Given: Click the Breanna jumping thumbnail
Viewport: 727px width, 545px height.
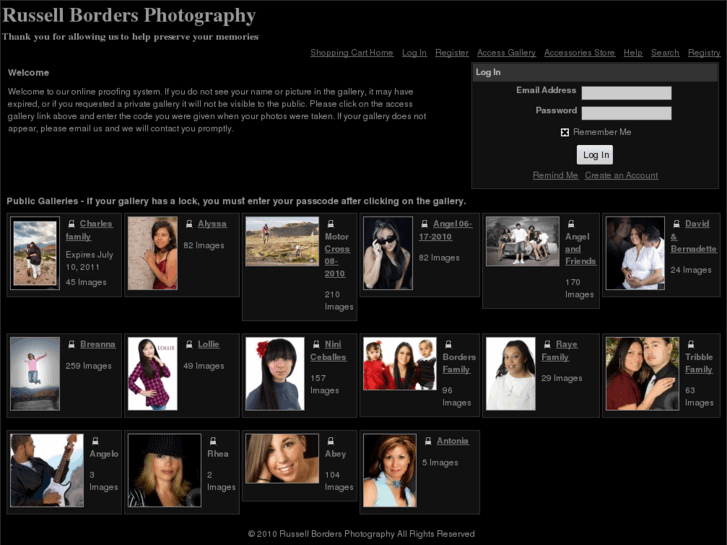Looking at the screenshot, I should [35, 374].
